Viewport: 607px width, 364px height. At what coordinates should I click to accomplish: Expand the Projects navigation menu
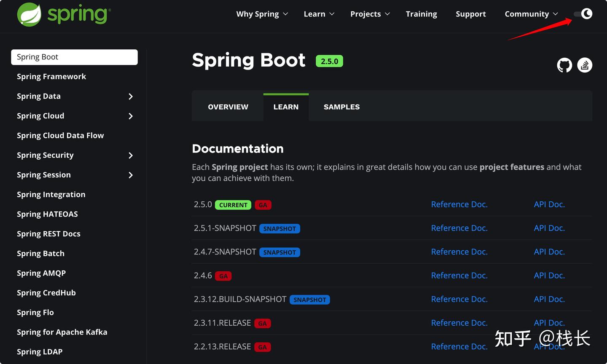(x=370, y=14)
